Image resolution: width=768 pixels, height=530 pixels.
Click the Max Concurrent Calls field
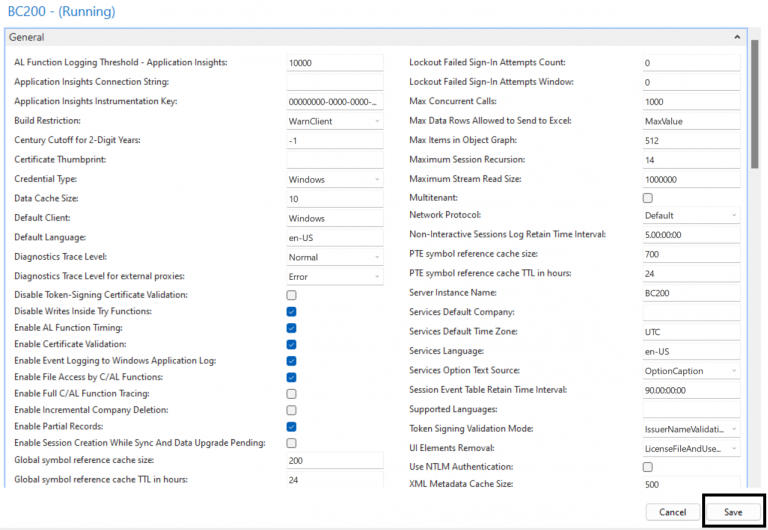(691, 102)
